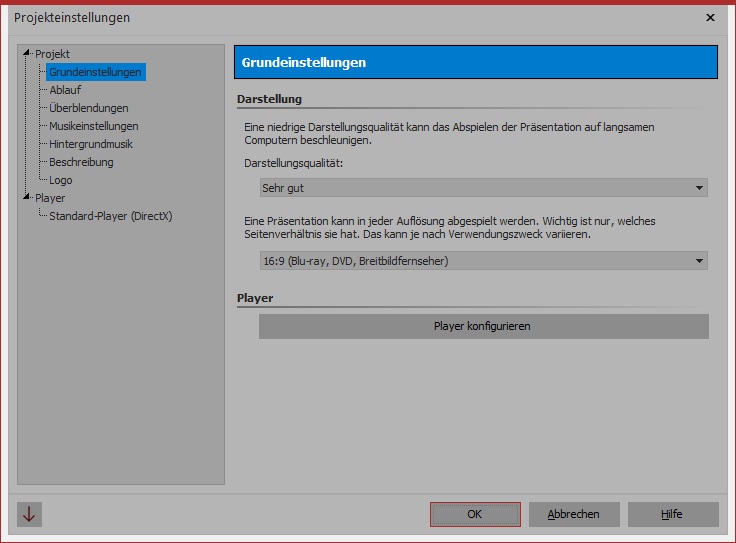Click the red down-arrow icon button
This screenshot has height=543, width=736.
tap(29, 514)
